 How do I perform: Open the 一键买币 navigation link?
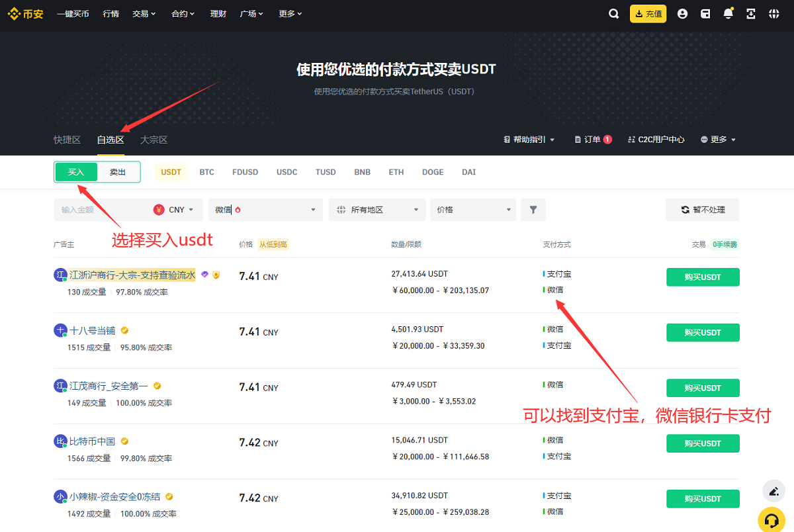coord(73,14)
